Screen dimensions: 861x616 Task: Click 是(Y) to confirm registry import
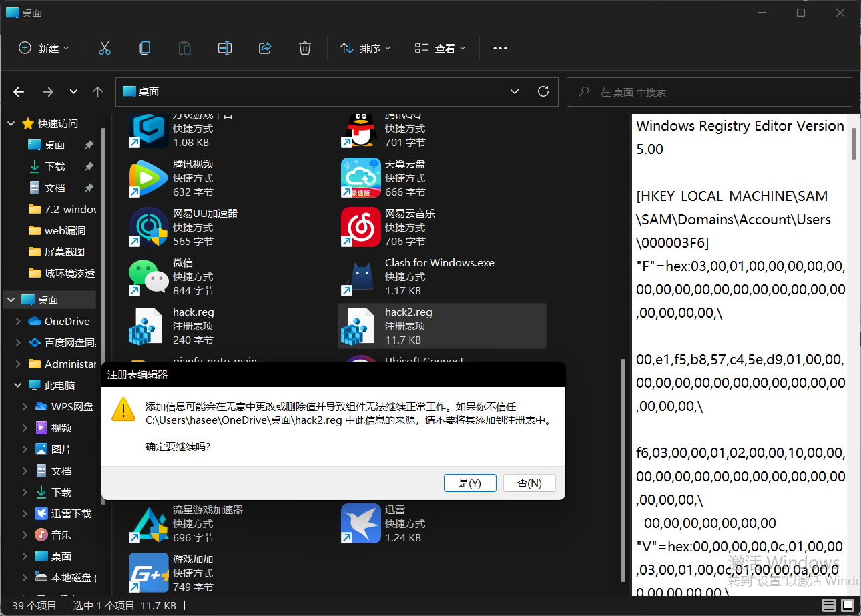(470, 483)
